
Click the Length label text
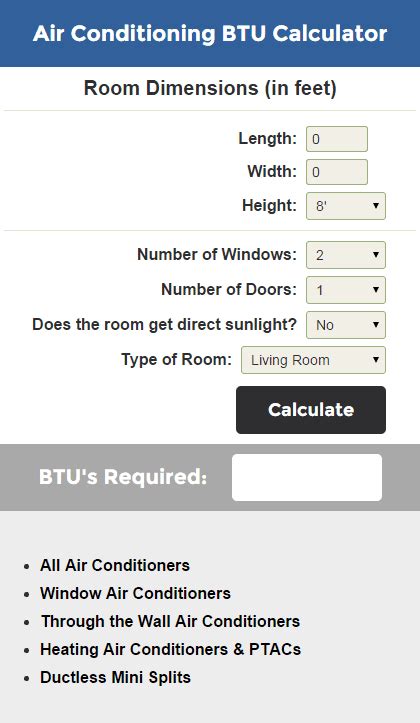(x=267, y=138)
